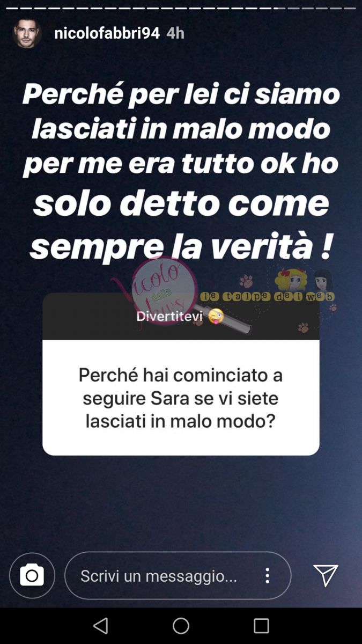Tap the Perché per lei story caption
The image size is (362, 644).
click(x=181, y=171)
